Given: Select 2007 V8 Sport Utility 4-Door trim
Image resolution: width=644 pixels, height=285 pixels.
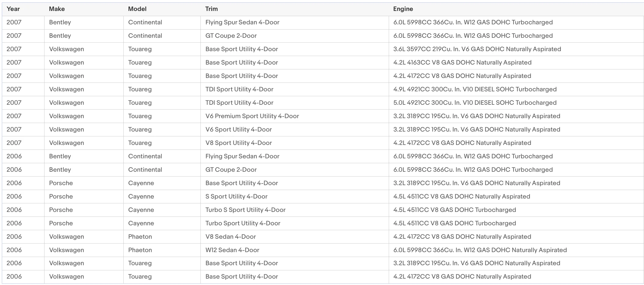Looking at the screenshot, I should 239,143.
